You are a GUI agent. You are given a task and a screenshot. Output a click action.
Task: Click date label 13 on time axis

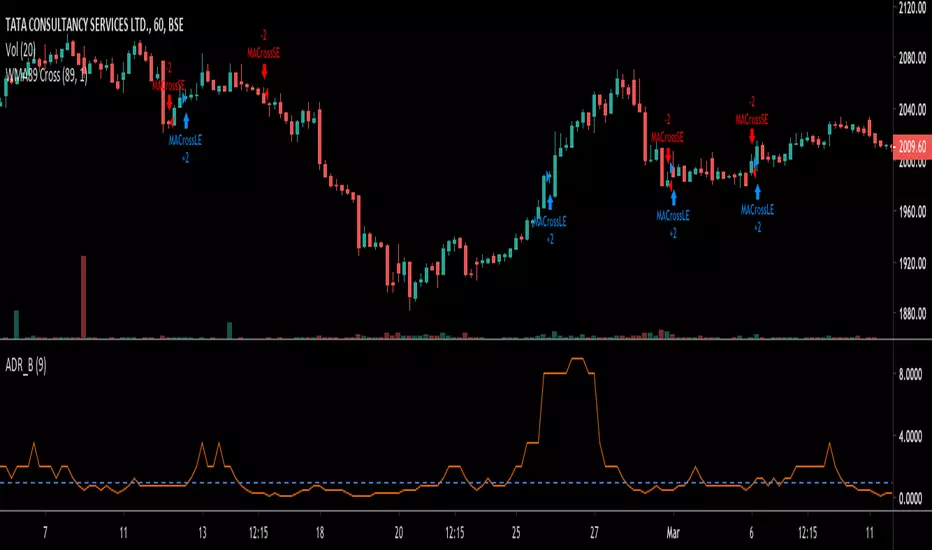point(202,533)
